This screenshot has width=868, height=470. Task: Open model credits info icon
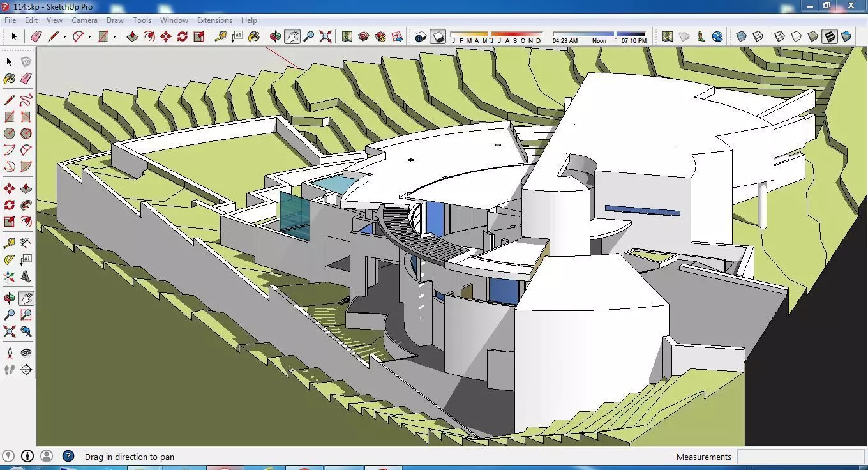point(27,456)
